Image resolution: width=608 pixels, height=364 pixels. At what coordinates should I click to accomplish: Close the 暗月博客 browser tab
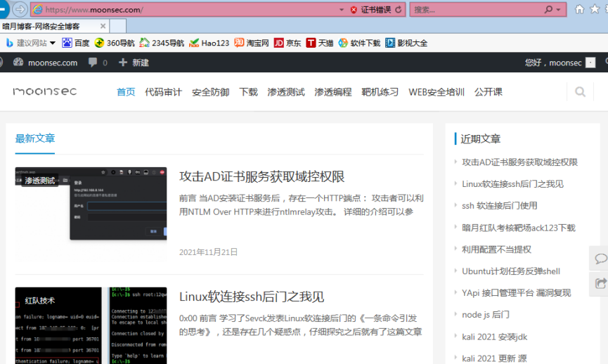(x=103, y=26)
